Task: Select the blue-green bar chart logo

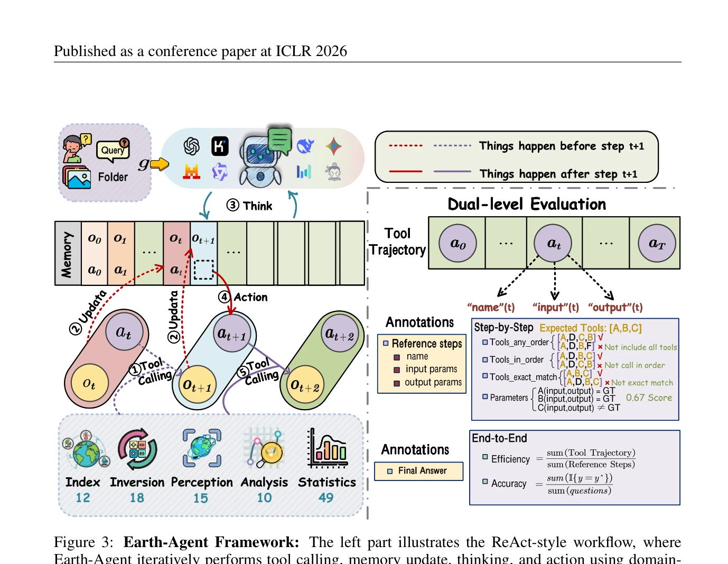Action: [x=304, y=171]
